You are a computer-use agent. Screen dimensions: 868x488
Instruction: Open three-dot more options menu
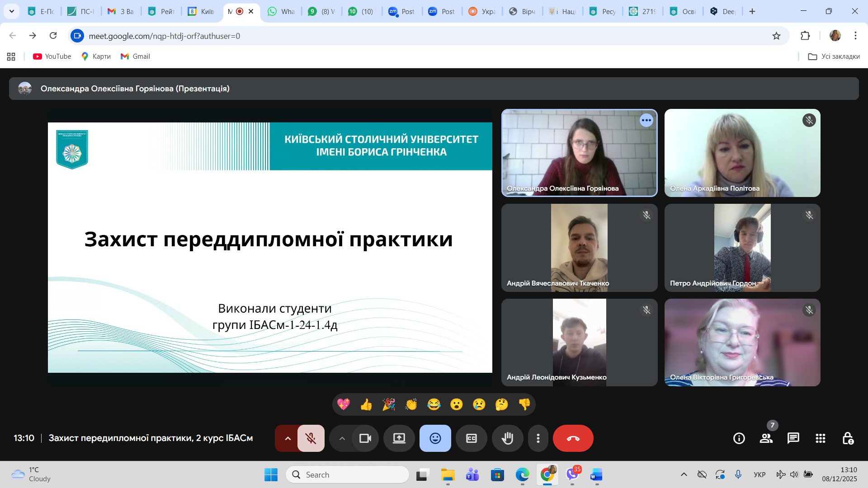538,438
